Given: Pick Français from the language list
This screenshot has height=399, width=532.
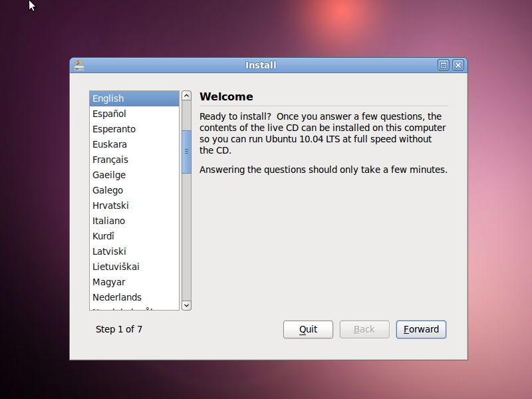Looking at the screenshot, I should (x=110, y=160).
